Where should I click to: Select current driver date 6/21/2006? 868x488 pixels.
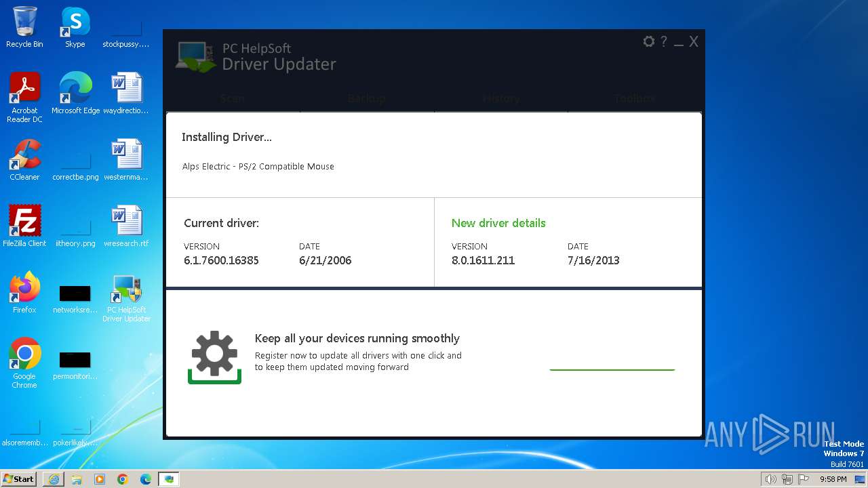pos(325,260)
